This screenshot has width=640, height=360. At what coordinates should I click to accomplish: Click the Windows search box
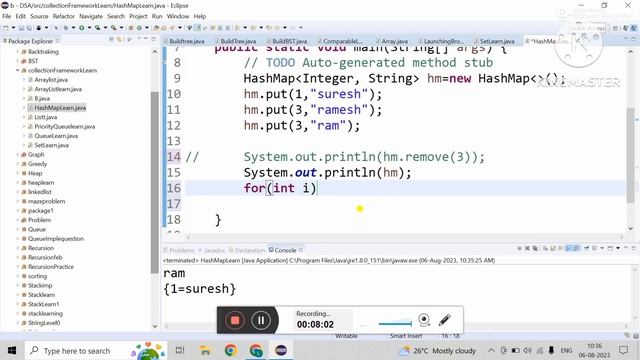96,351
